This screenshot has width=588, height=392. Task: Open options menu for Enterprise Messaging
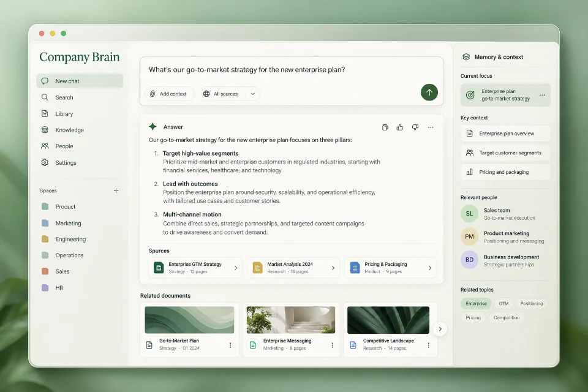point(332,345)
